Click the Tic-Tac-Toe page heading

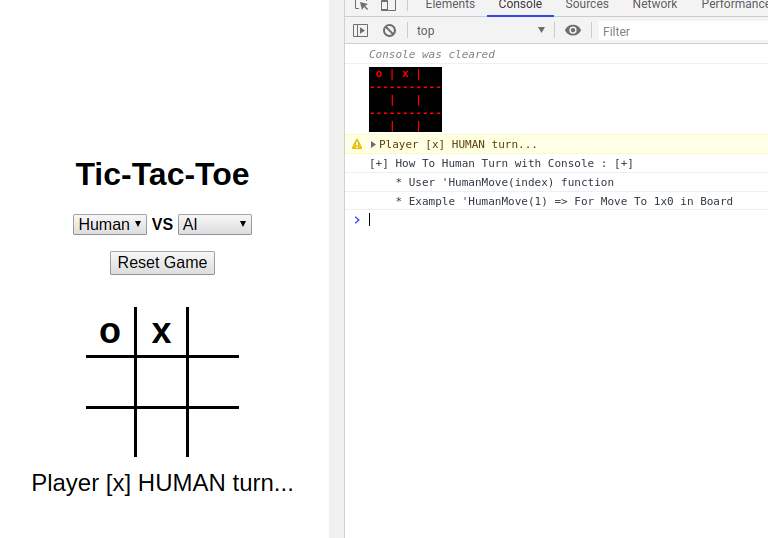click(163, 174)
